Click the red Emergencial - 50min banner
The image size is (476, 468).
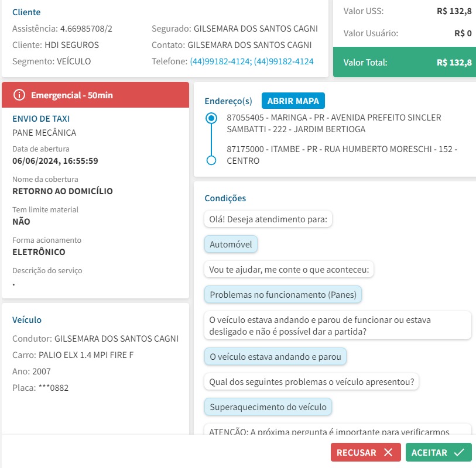95,95
